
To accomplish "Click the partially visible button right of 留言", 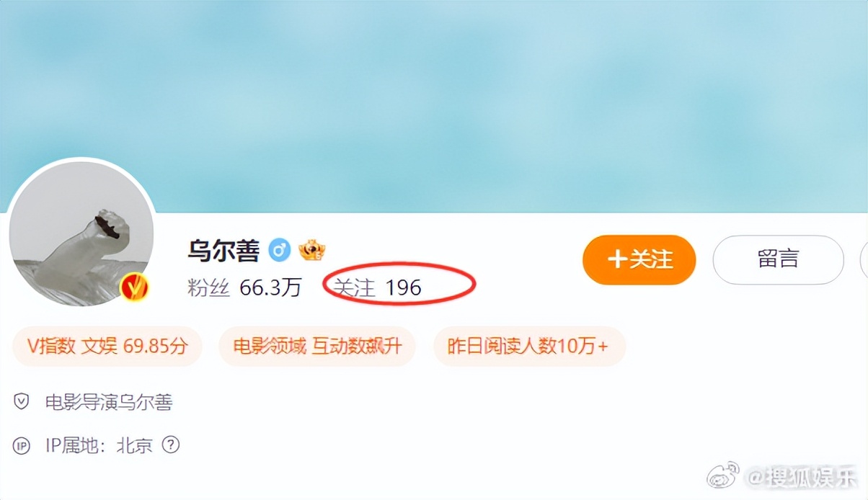I will (864, 259).
